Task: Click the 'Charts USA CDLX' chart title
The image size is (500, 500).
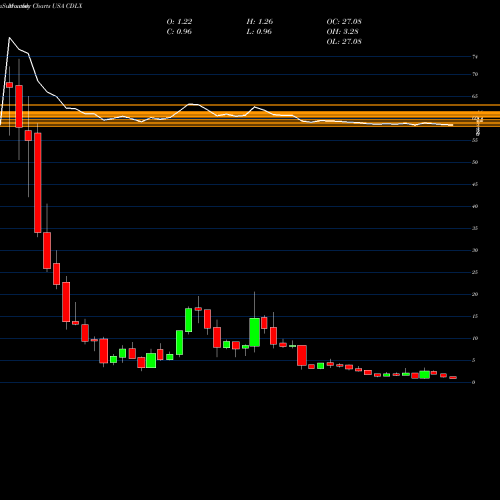Action: click(x=57, y=6)
